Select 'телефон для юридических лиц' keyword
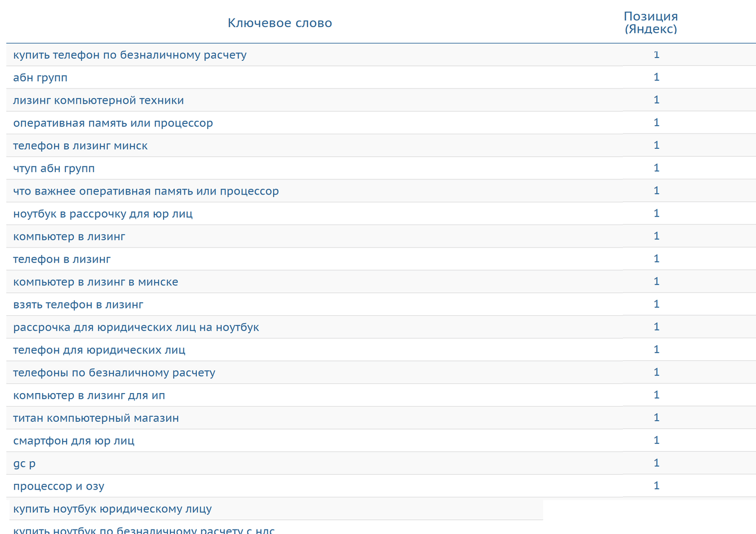 click(x=99, y=350)
